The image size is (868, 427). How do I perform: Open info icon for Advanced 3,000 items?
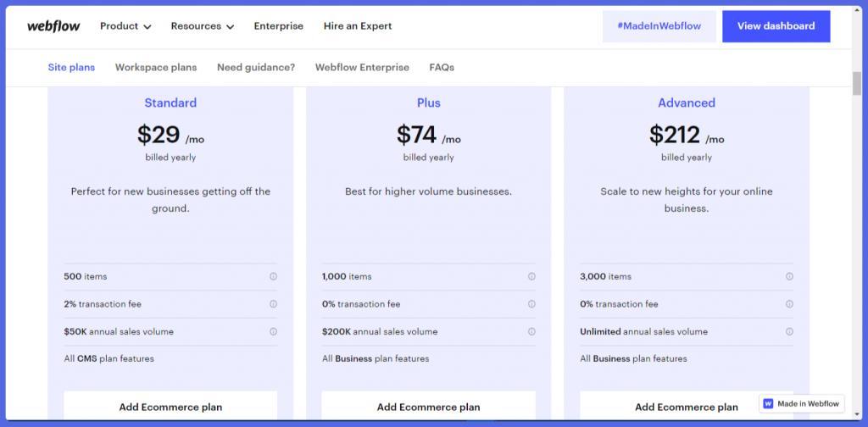789,276
